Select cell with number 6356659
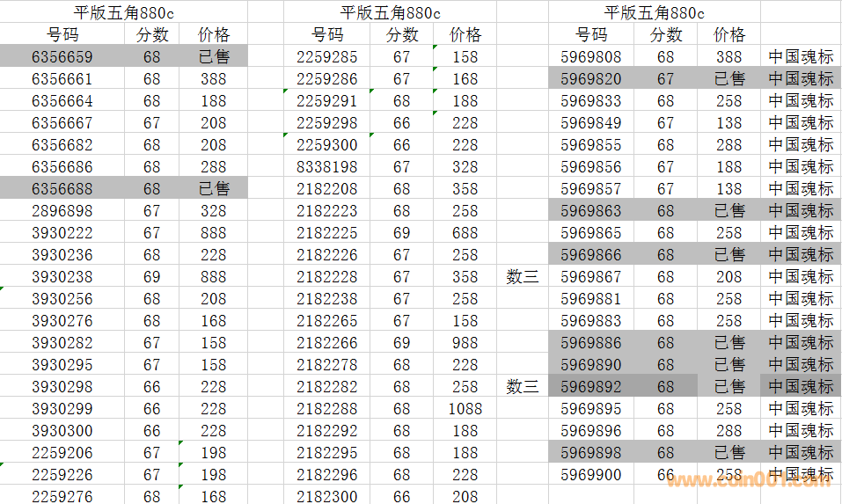The height and width of the screenshot is (504, 842). click(62, 56)
